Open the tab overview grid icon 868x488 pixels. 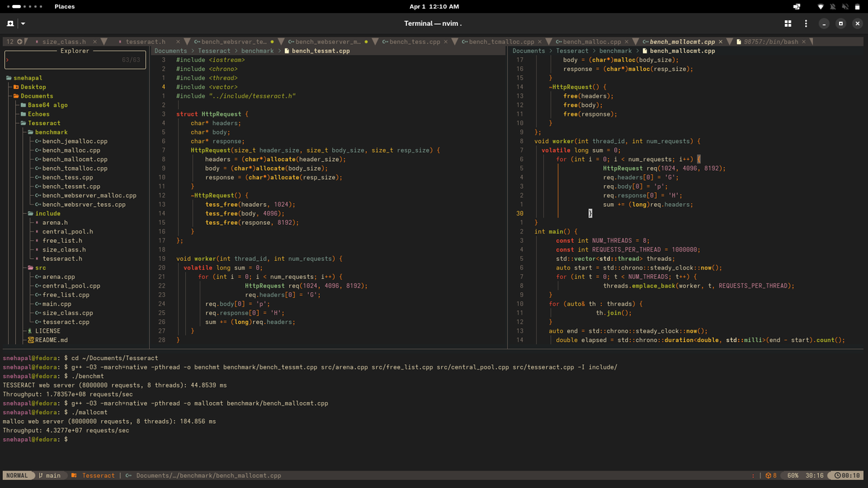pos(788,23)
